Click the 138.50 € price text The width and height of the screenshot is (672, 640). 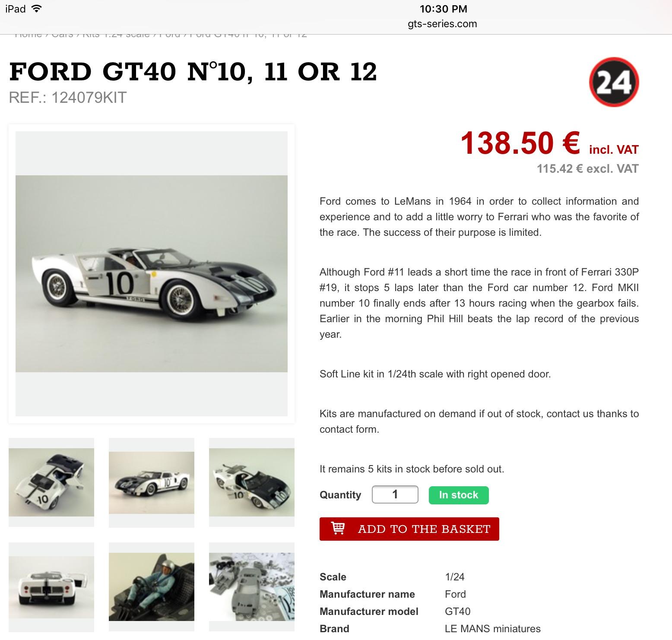520,143
